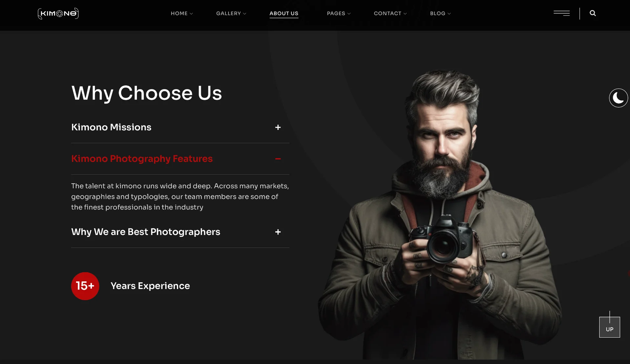Expand Kimono Missions with plus icon

(x=278, y=127)
